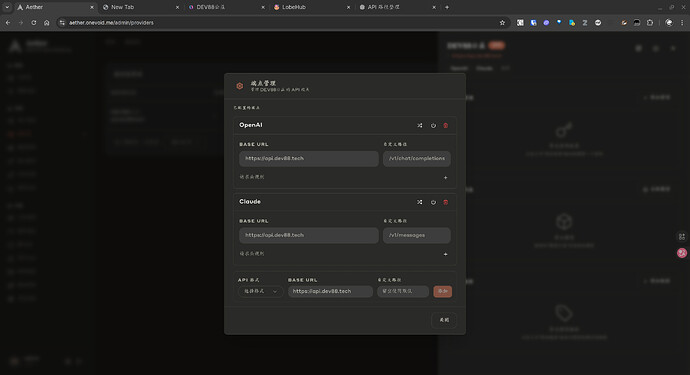Click the purple circle extension icon
Screen dimensions: 690x375
546,22
